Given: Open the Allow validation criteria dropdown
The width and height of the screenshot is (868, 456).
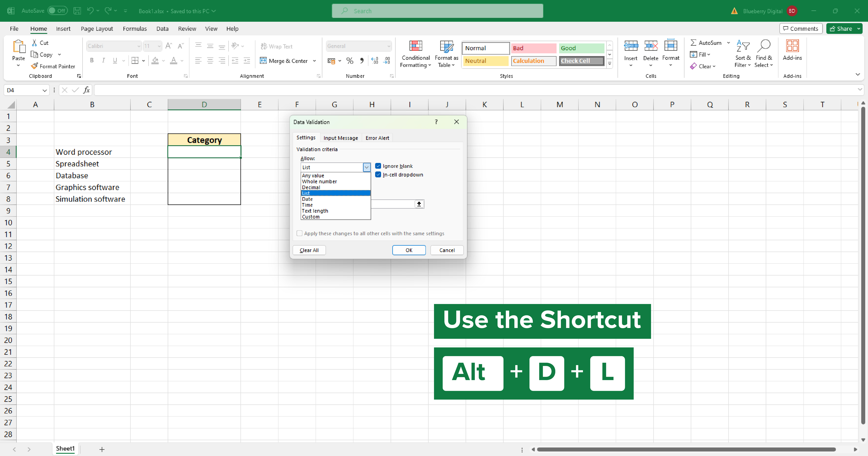Looking at the screenshot, I should click(366, 167).
